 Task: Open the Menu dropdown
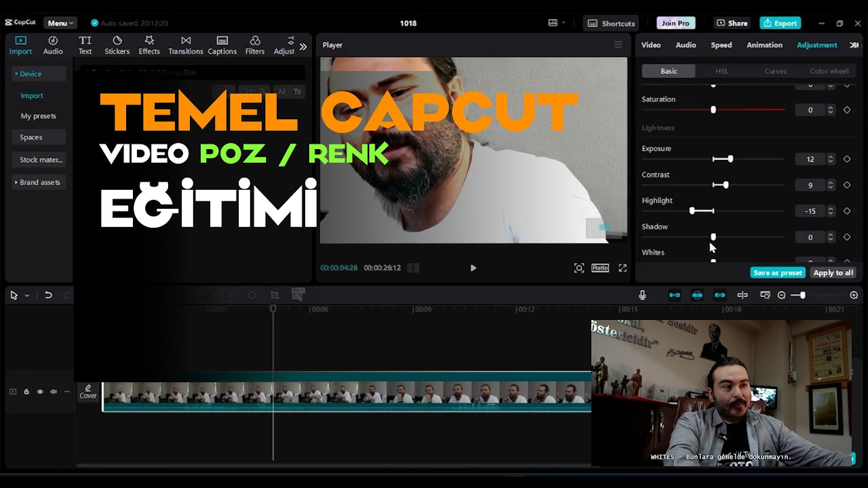[60, 23]
